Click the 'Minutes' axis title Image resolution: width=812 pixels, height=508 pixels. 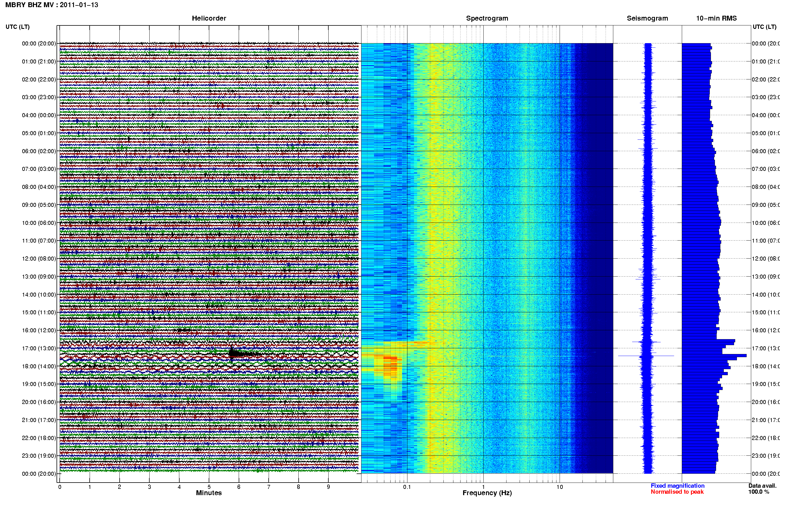coord(209,493)
